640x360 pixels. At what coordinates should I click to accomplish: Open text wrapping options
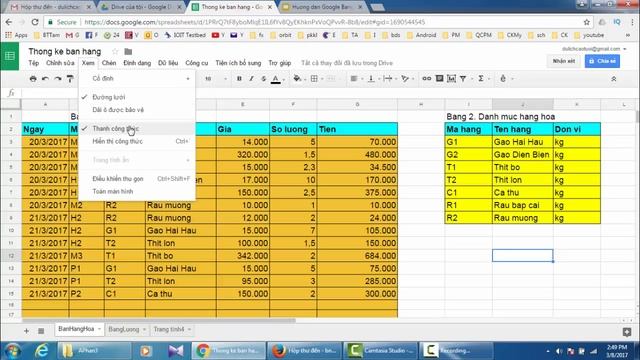[388, 79]
